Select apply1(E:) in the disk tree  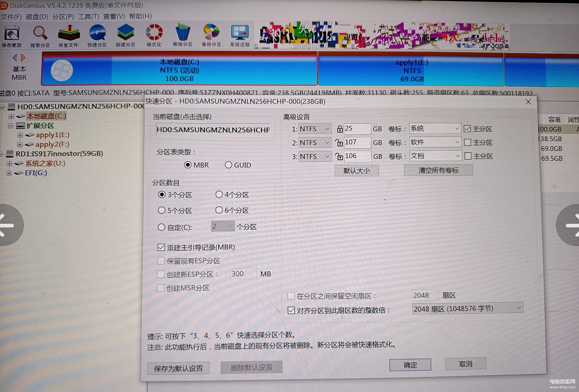52,135
